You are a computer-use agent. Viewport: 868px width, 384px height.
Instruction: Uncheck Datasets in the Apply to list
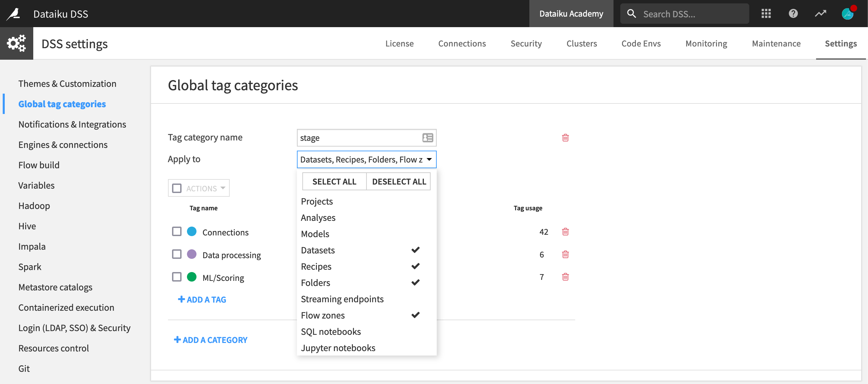(366, 250)
